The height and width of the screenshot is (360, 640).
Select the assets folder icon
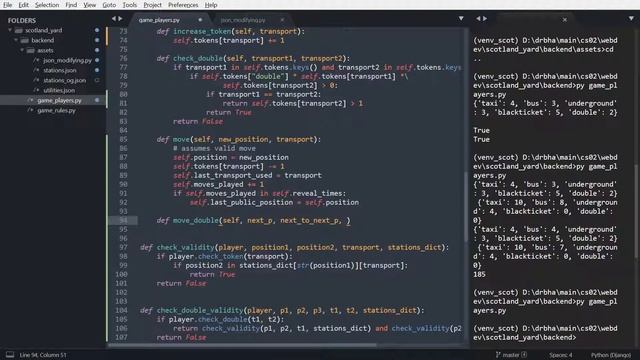31,50
